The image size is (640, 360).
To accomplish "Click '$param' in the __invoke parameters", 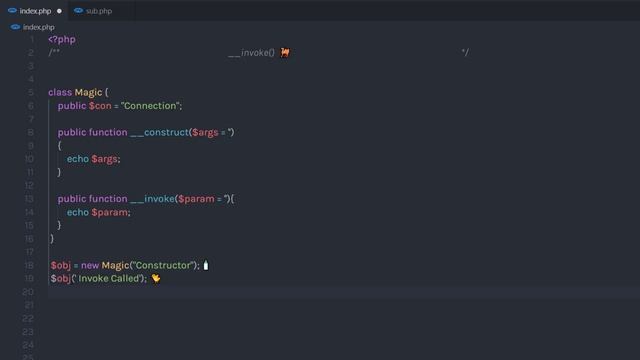I will click(196, 199).
